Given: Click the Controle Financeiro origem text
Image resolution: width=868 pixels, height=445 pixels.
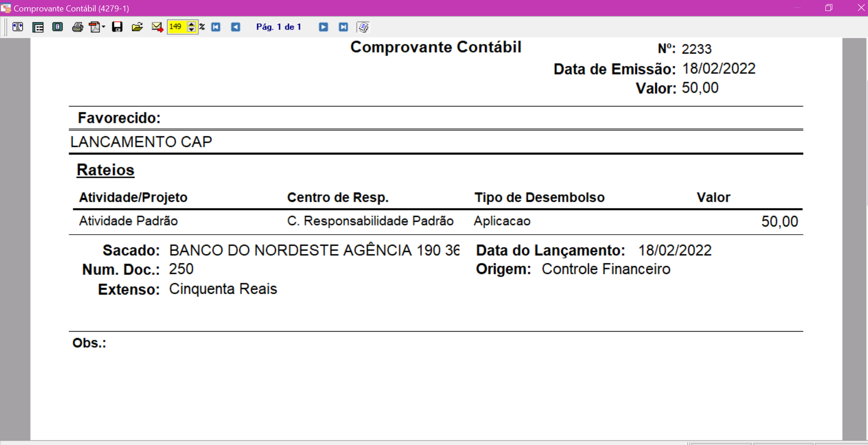Looking at the screenshot, I should click(x=606, y=269).
